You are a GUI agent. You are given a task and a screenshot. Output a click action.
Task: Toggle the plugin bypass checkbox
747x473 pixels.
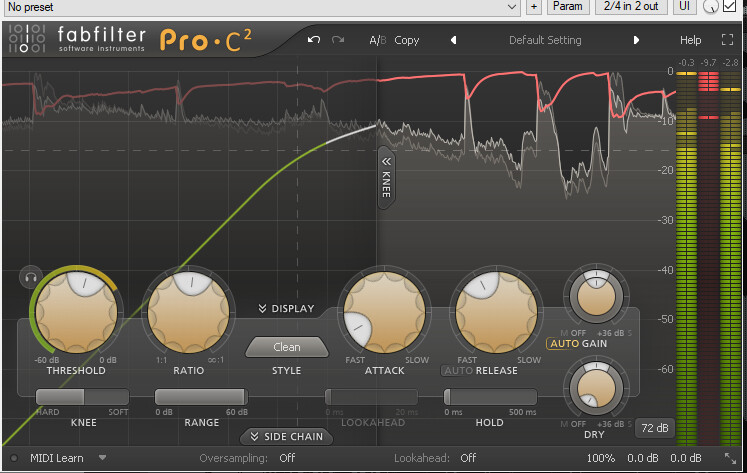point(729,6)
